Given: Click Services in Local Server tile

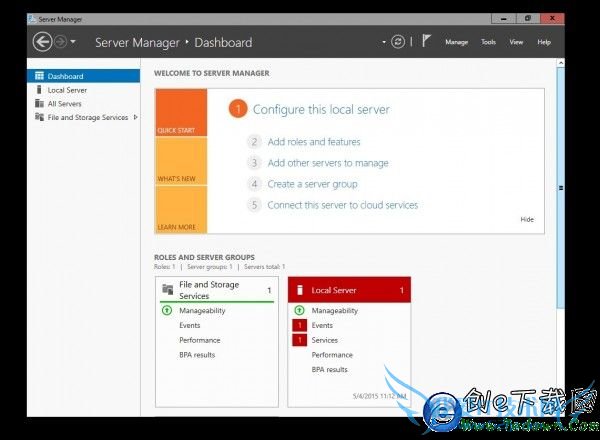Looking at the screenshot, I should pos(324,340).
